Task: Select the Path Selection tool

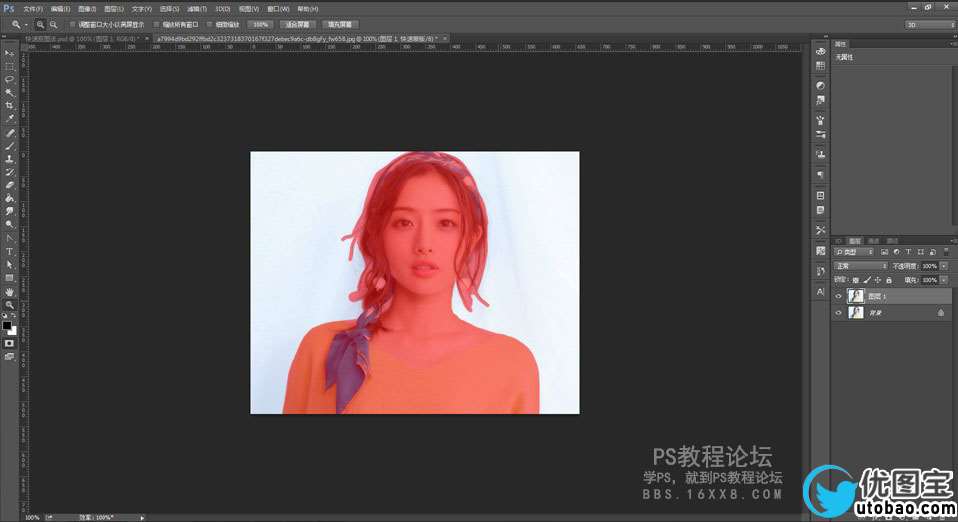Action: 9,265
